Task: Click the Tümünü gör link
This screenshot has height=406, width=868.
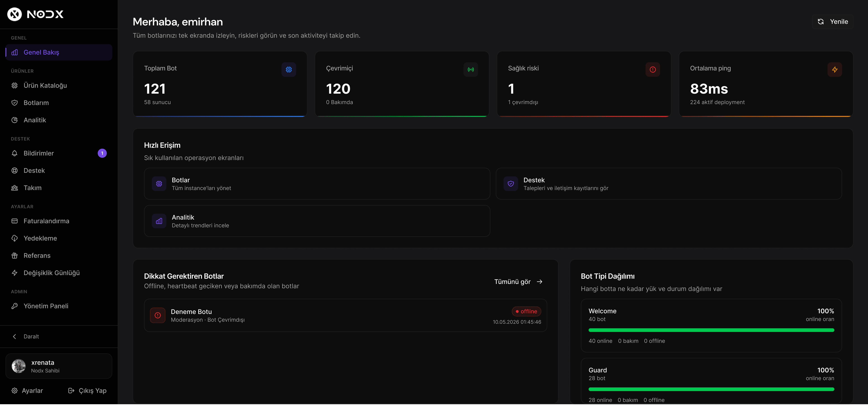Action: [518, 282]
